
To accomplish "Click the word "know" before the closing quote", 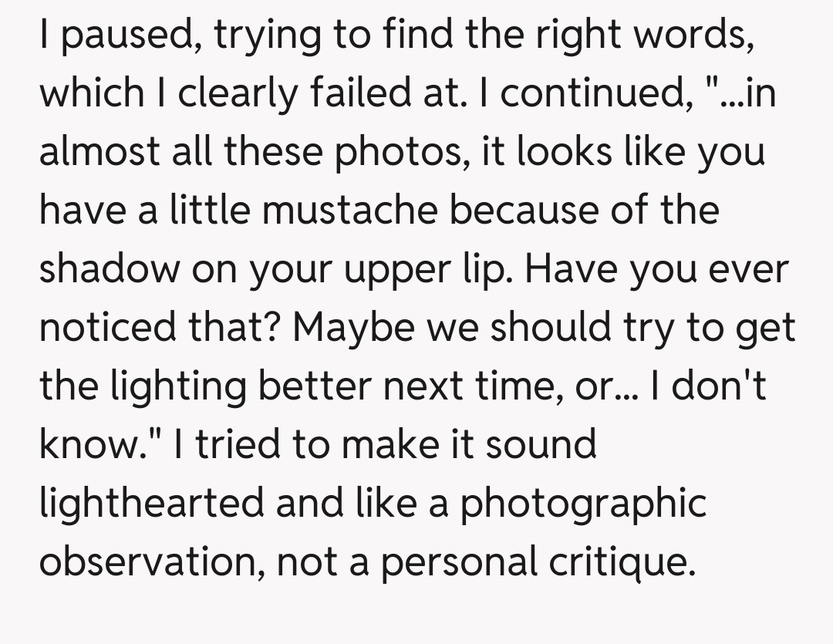I will pyautogui.click(x=85, y=445).
